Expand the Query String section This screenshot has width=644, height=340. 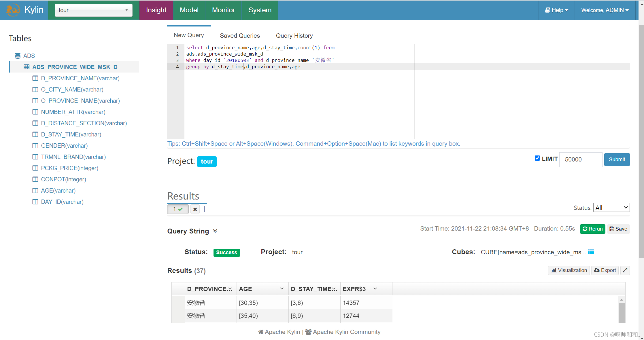point(215,231)
